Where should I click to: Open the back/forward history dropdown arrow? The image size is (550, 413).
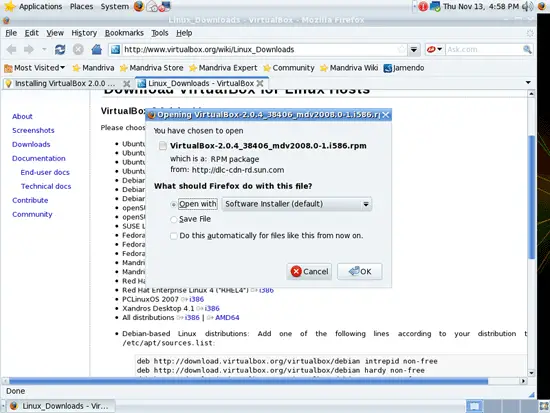pos(44,49)
